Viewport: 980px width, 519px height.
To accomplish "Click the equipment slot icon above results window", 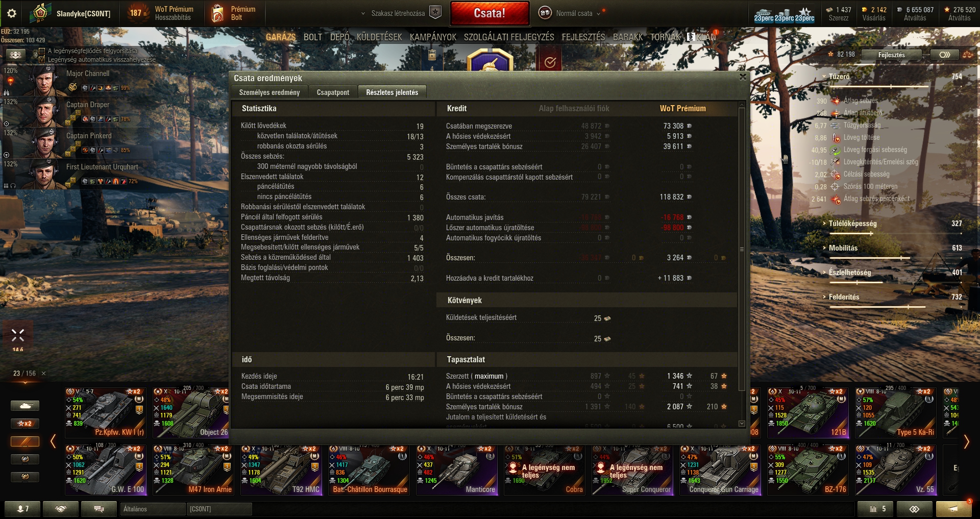I will point(432,55).
